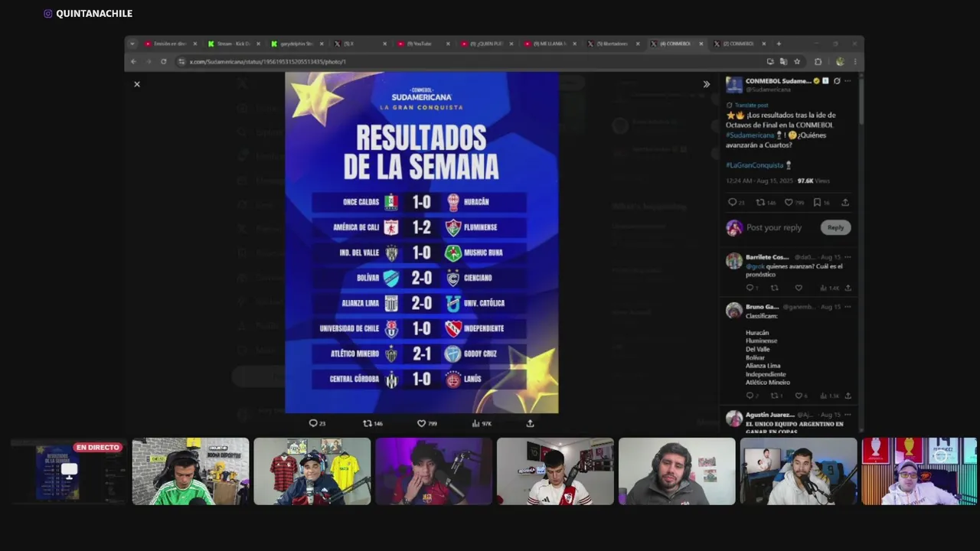Like the post in the sidebar

[789, 202]
